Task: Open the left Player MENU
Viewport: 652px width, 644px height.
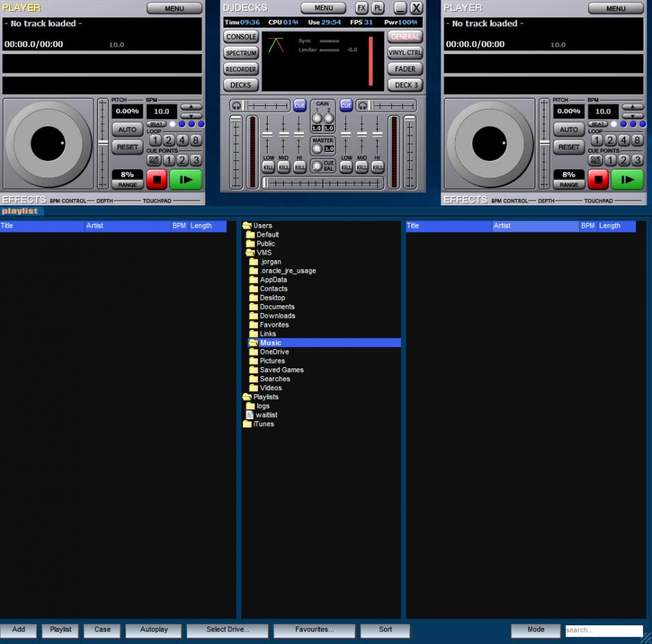Action: point(175,8)
